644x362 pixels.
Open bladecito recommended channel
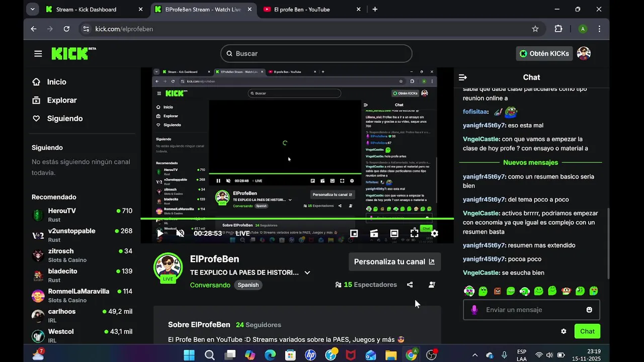click(x=82, y=276)
